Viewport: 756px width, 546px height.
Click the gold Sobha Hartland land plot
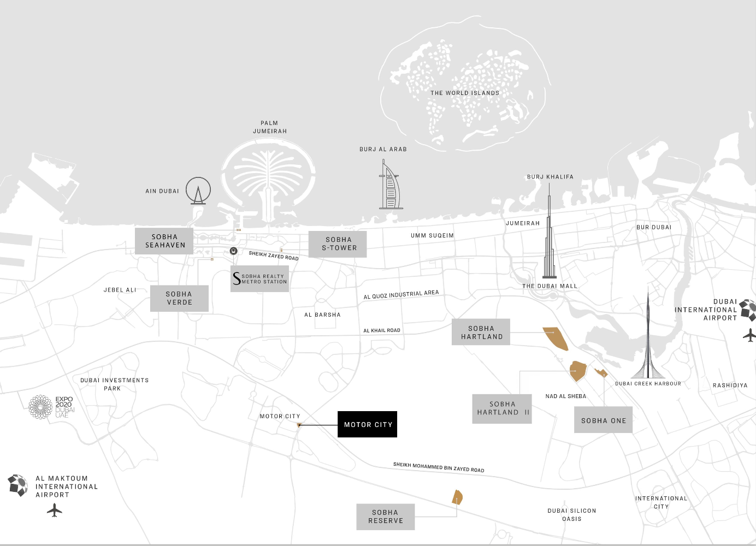(556, 339)
